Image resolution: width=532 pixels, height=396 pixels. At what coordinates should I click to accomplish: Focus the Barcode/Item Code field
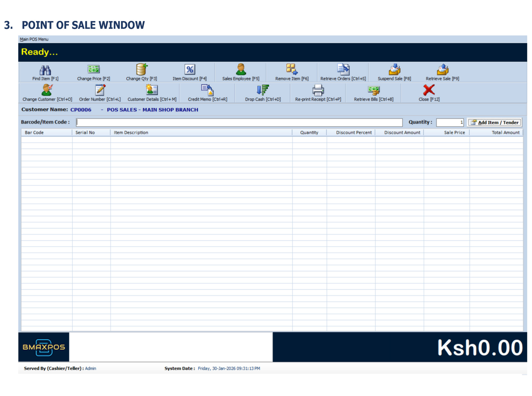click(239, 122)
